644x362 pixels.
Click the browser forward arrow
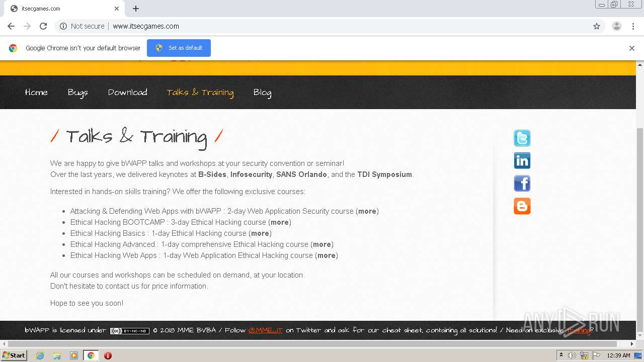tap(27, 26)
